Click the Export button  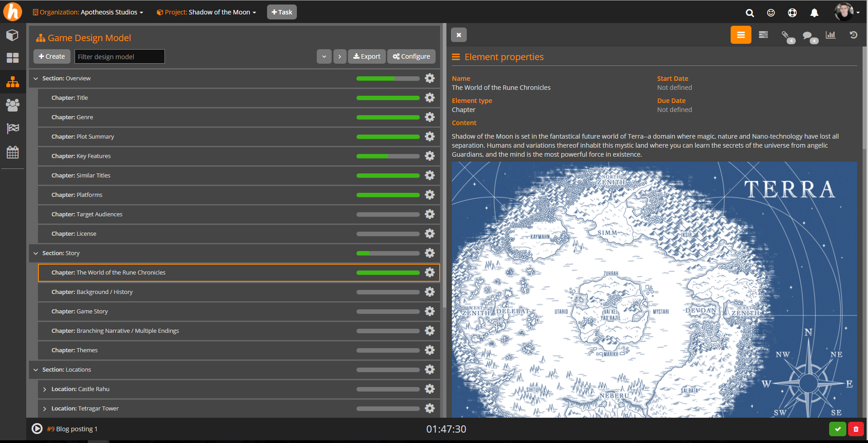[x=367, y=56]
